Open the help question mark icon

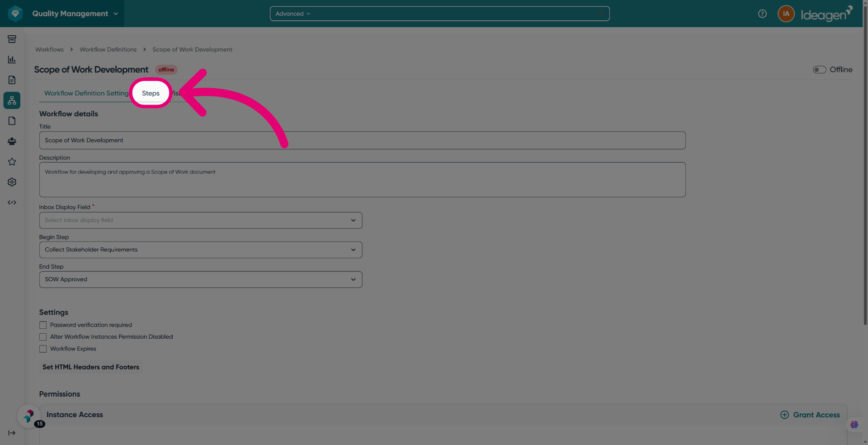(762, 14)
